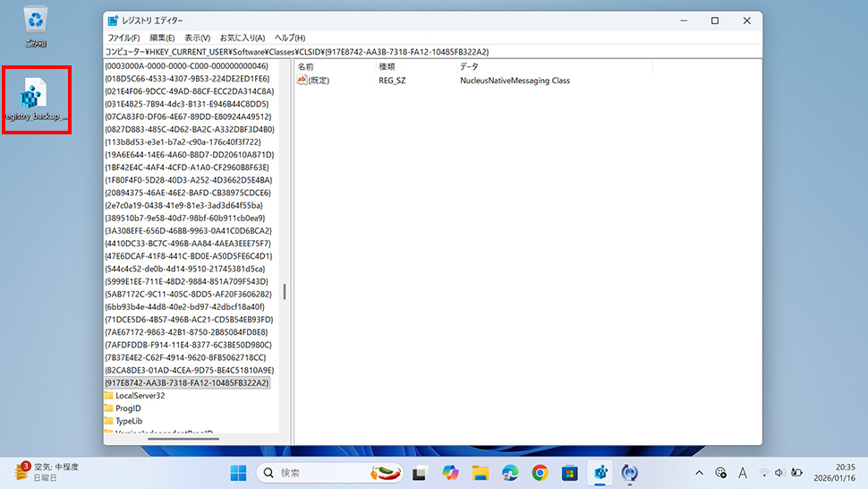Screen dimensions: 868x489
Task: Click the registry path address bar
Action: pyautogui.click(x=430, y=51)
